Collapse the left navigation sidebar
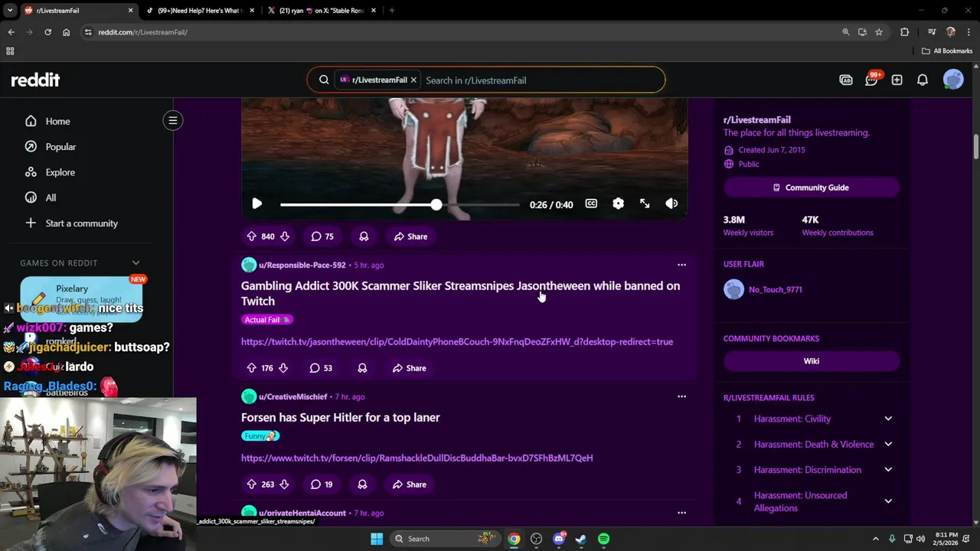 [x=173, y=120]
